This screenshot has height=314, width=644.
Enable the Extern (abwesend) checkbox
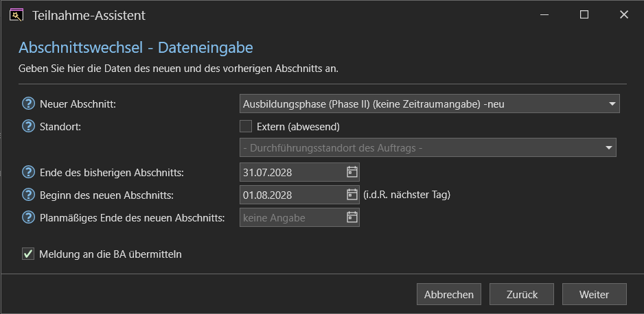point(246,126)
